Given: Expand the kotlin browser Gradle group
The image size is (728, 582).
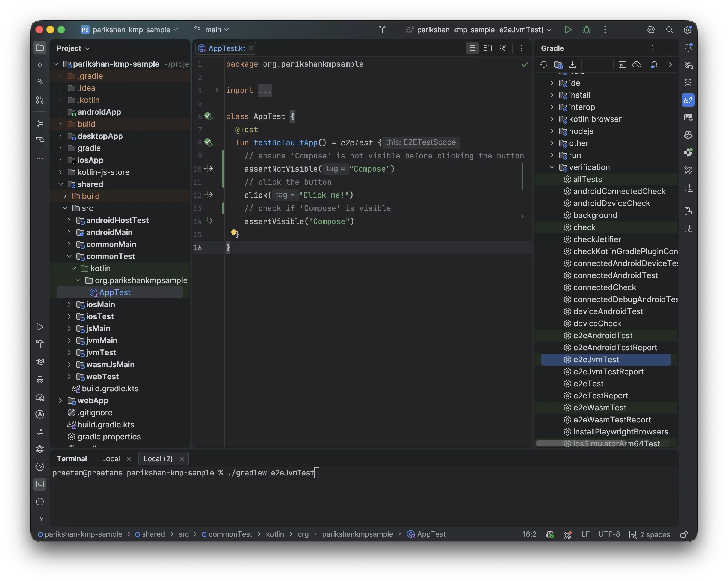Looking at the screenshot, I should coord(552,119).
